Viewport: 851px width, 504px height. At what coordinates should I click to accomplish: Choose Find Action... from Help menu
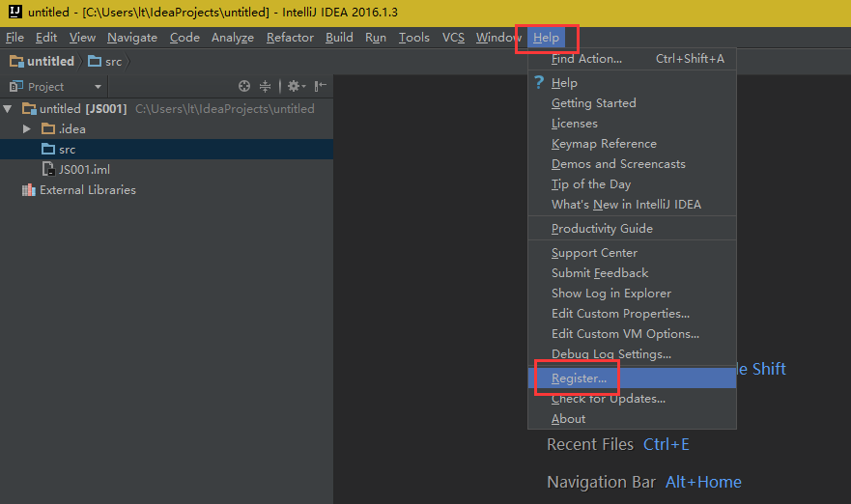pos(633,59)
